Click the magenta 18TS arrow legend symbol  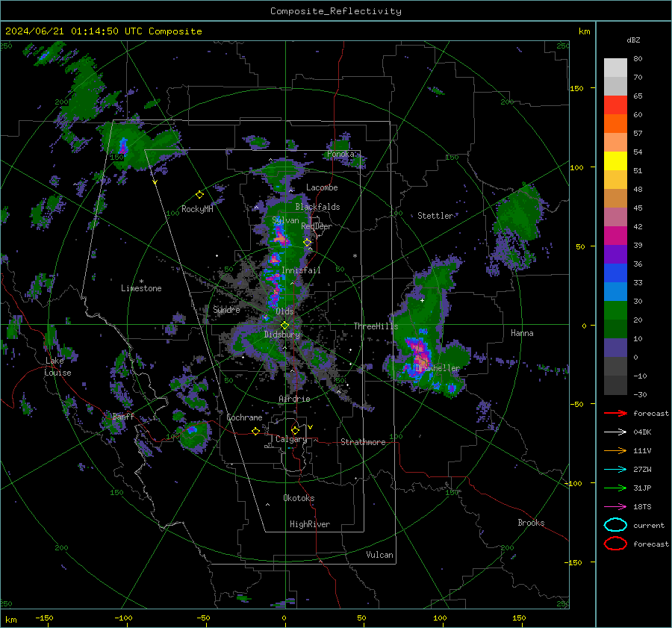point(615,507)
